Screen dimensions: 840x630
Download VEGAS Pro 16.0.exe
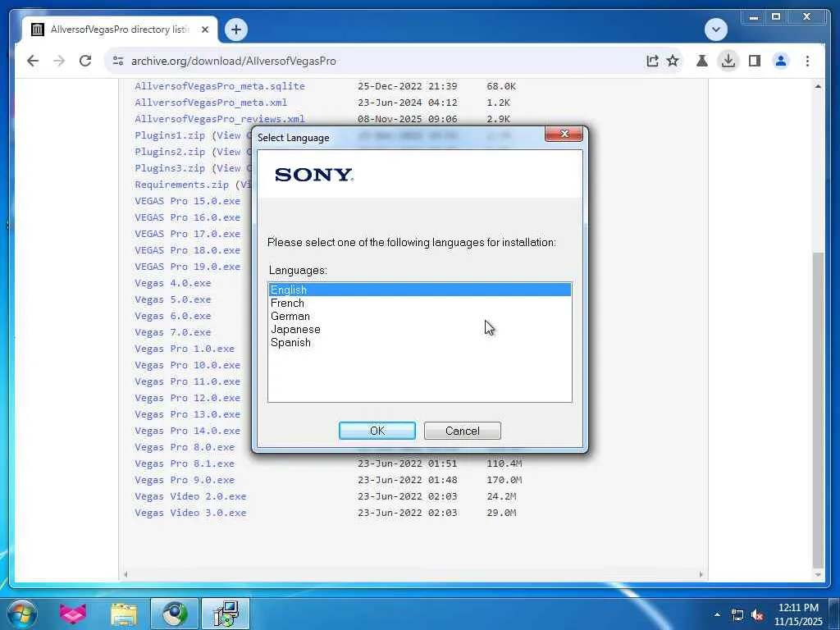point(188,217)
